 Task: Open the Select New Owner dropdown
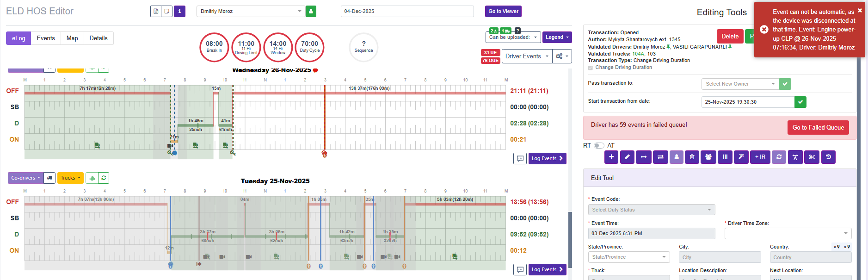coord(740,84)
